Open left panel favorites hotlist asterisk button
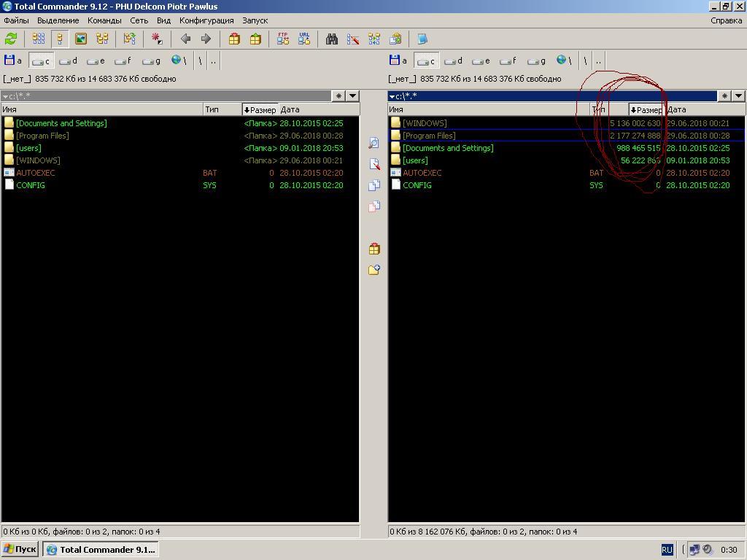The height and width of the screenshot is (560, 747). [x=338, y=96]
